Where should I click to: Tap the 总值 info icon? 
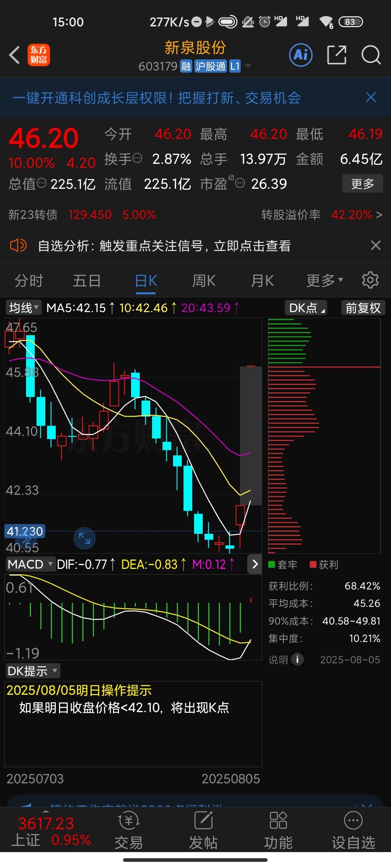[x=42, y=183]
